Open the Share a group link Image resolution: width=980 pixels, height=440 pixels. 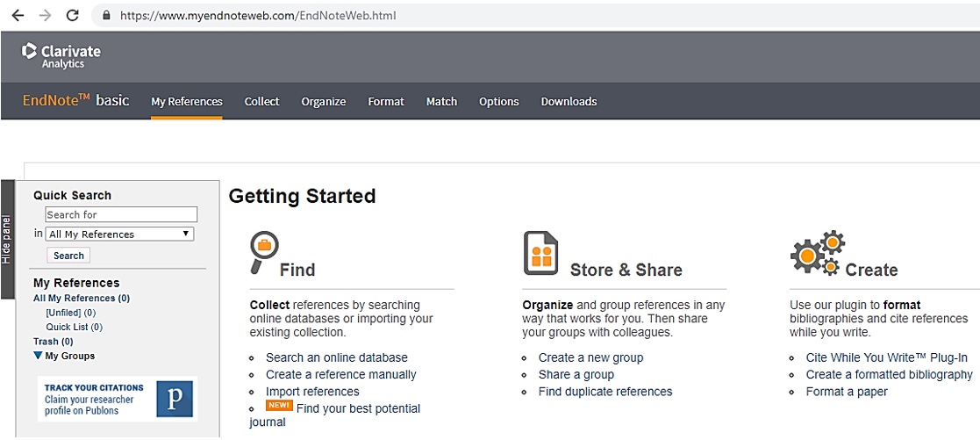[576, 374]
